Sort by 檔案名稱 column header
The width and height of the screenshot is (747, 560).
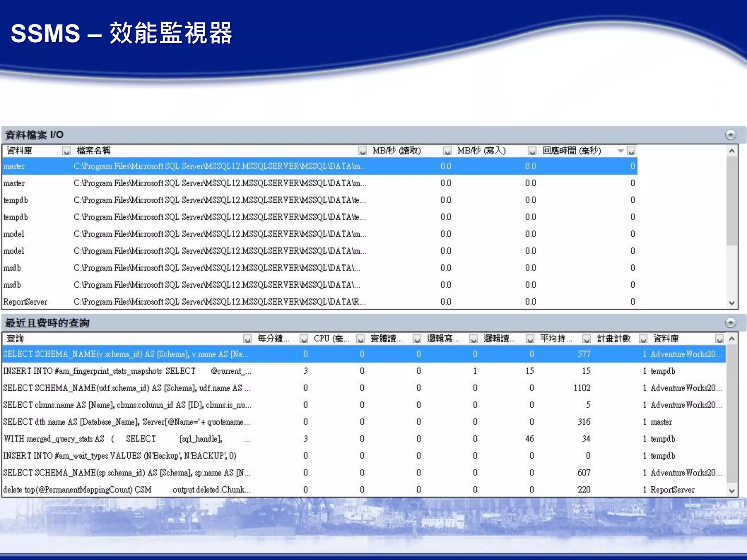(x=93, y=150)
